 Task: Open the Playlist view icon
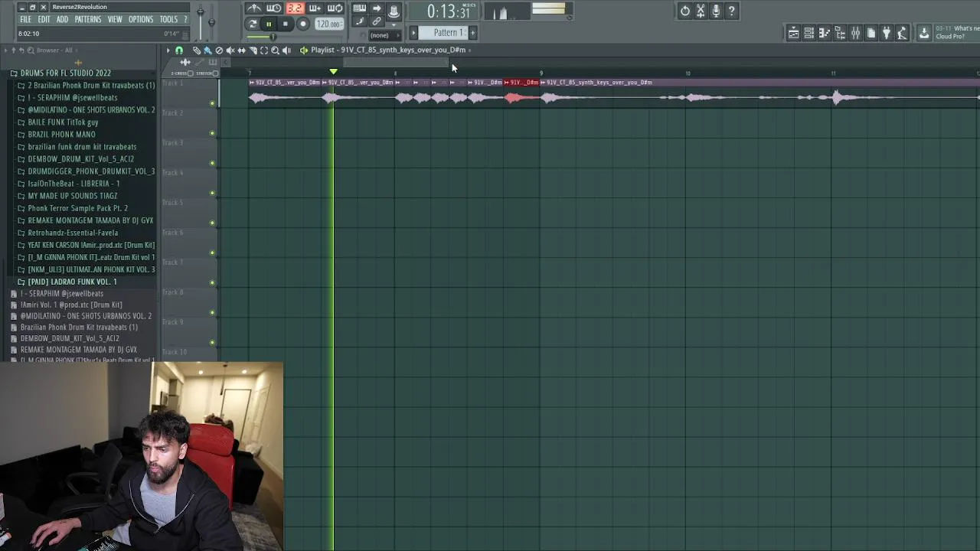tap(794, 33)
